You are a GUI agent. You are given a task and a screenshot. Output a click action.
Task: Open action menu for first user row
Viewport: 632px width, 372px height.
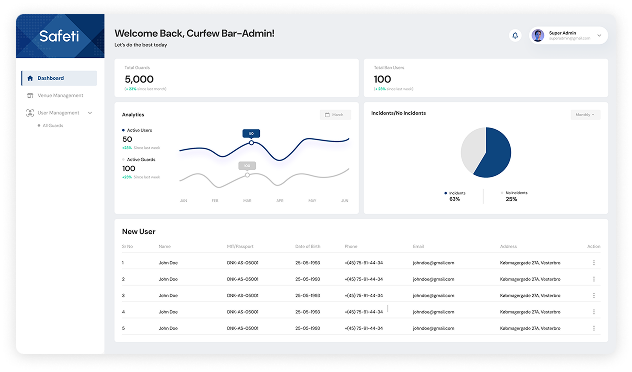(x=594, y=262)
